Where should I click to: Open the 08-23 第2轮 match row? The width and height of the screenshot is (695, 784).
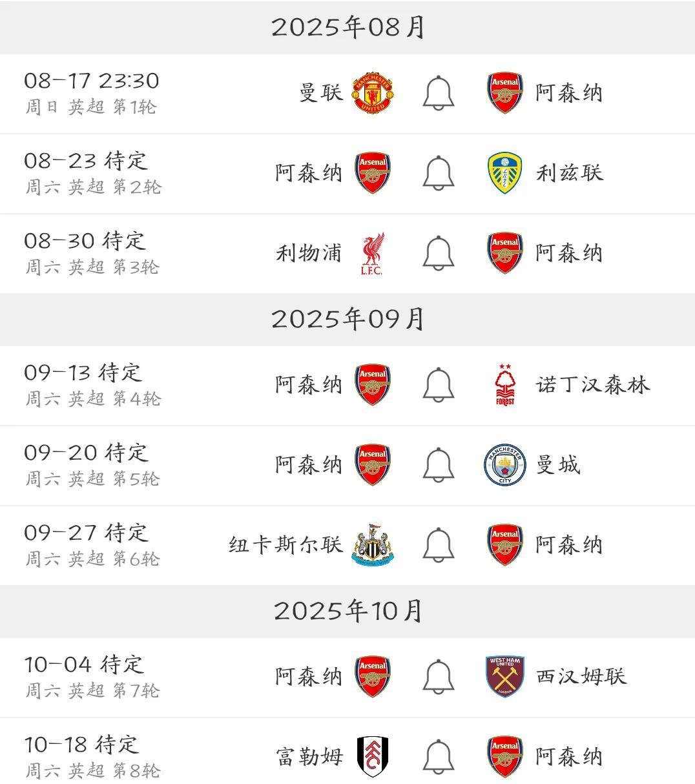tap(347, 174)
